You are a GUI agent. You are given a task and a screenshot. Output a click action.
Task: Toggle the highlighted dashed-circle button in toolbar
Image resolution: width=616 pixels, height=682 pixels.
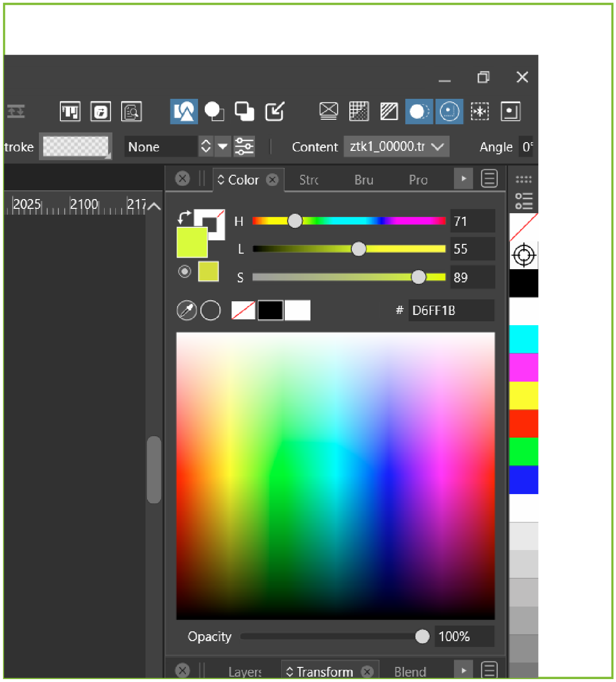point(449,111)
